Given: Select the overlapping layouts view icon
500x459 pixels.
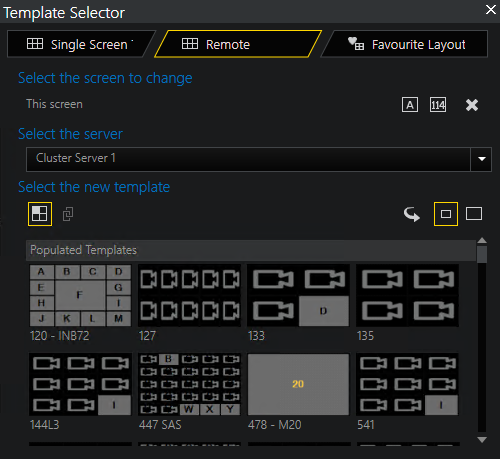Looking at the screenshot, I should click(68, 214).
